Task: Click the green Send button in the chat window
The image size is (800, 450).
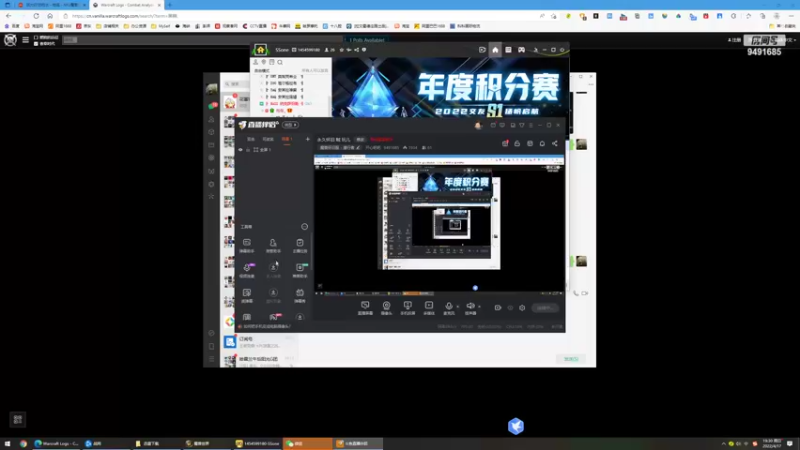Action: point(571,359)
